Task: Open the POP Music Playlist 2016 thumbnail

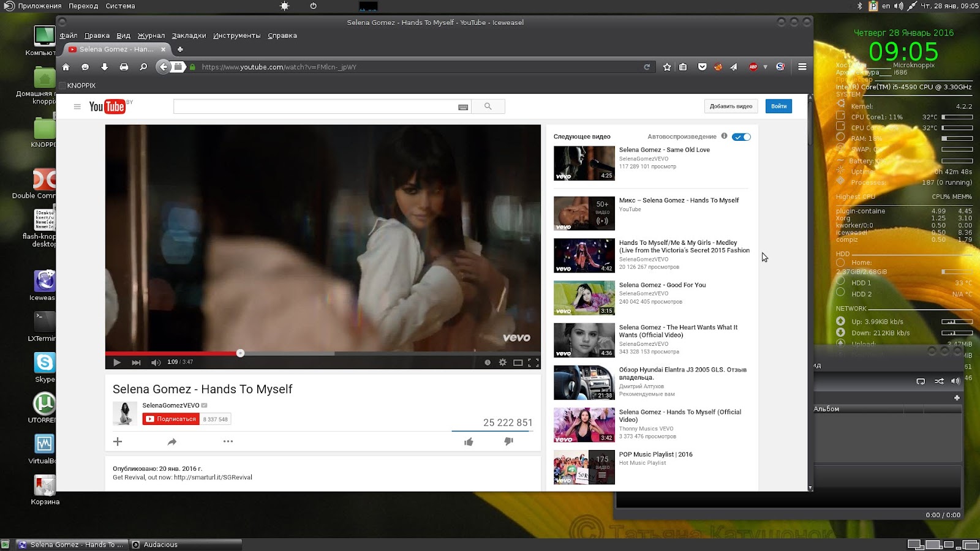Action: (584, 467)
